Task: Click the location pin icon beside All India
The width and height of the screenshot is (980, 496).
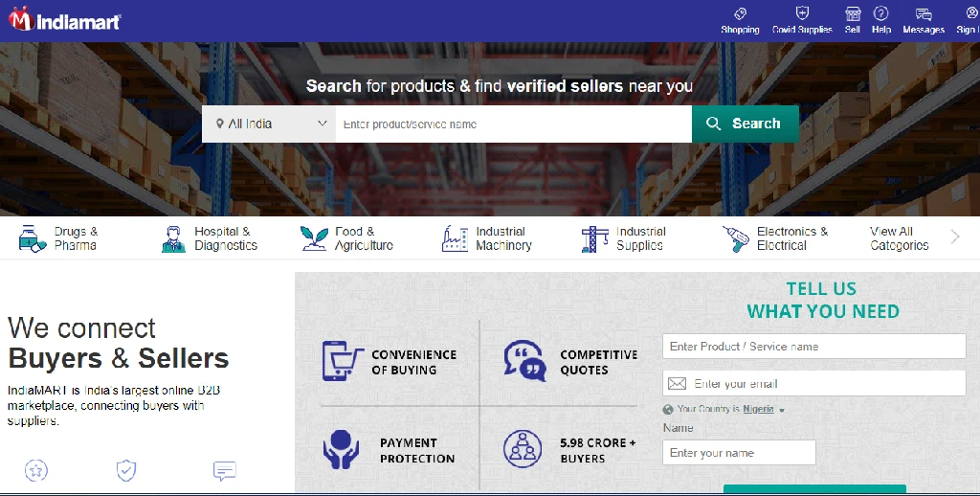Action: tap(220, 124)
